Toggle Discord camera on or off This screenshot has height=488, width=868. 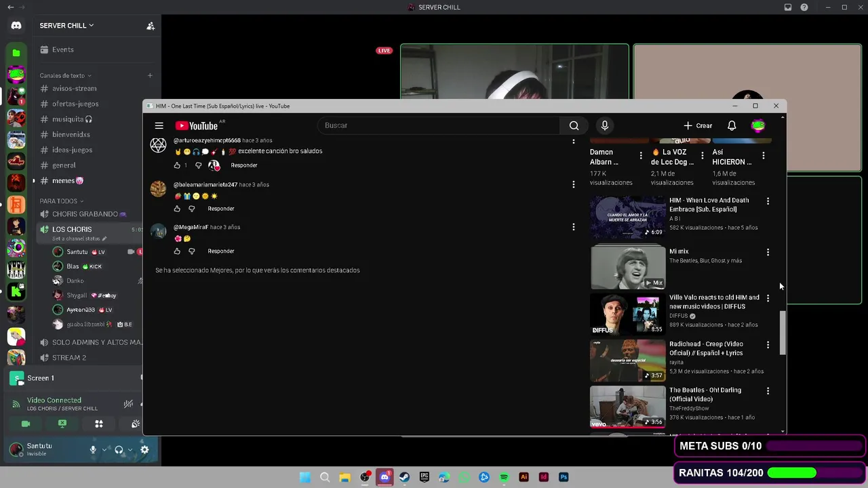tap(26, 424)
